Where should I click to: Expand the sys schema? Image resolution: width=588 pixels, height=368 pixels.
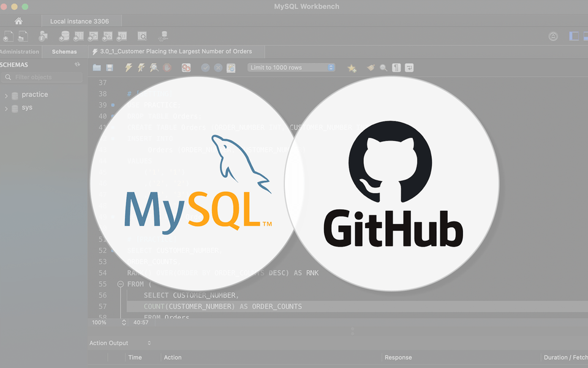click(x=6, y=109)
